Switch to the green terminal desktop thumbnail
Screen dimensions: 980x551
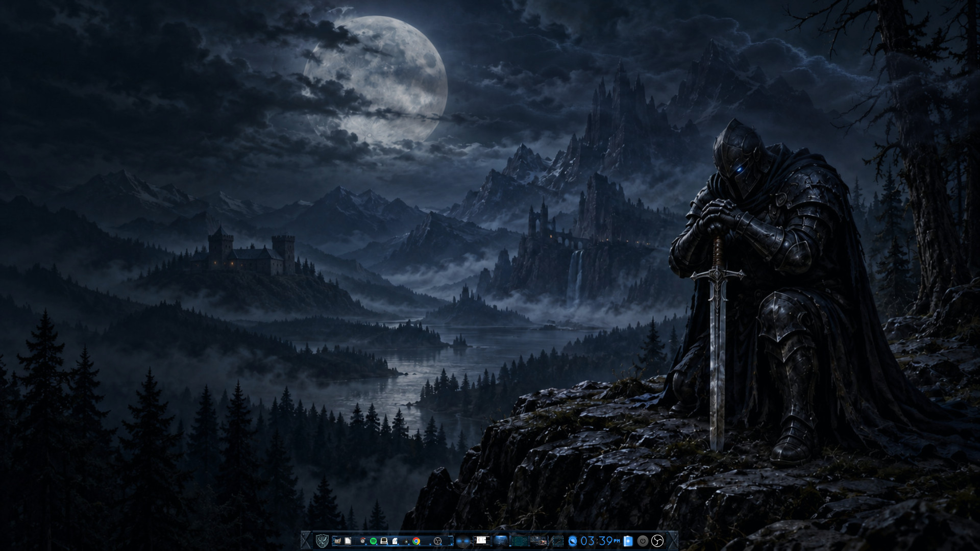pyautogui.click(x=520, y=541)
